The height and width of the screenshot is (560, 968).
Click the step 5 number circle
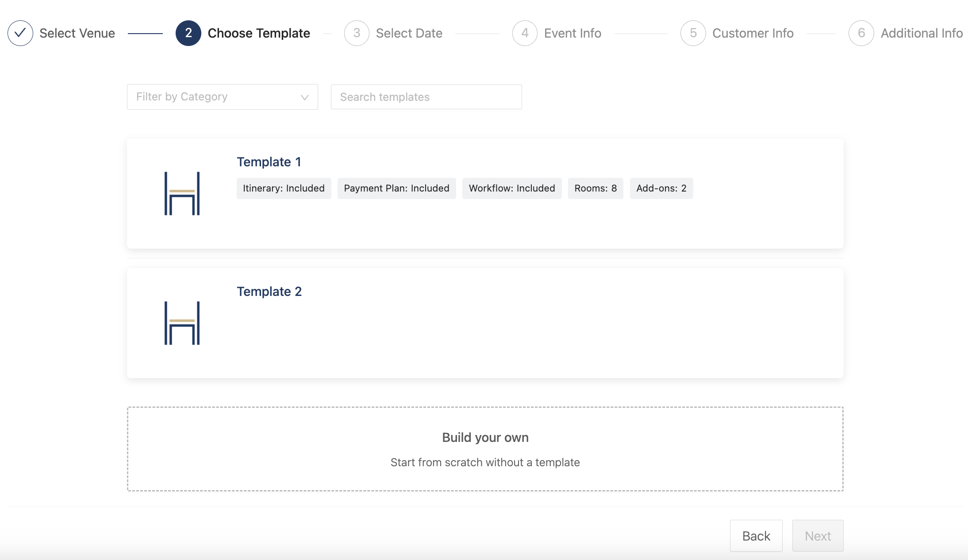click(x=693, y=33)
